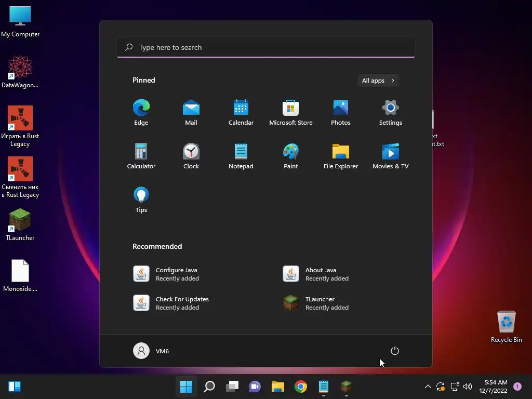Launch the Photos app
The width and height of the screenshot is (532, 399).
(x=341, y=112)
